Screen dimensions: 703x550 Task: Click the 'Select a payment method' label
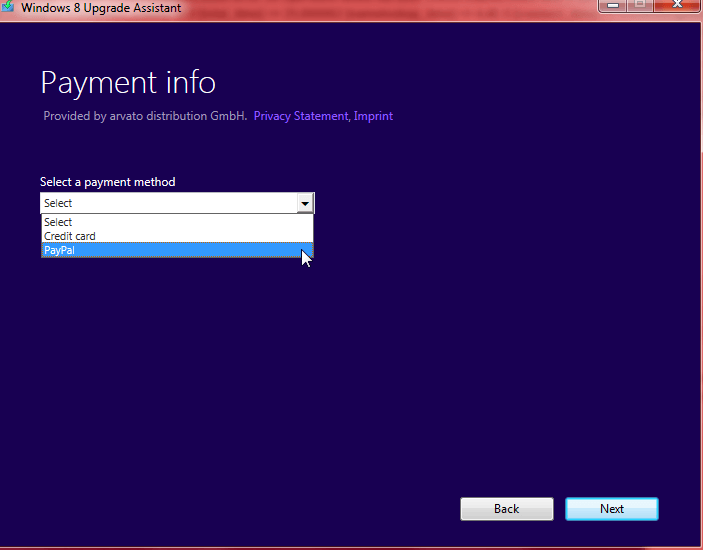108,182
